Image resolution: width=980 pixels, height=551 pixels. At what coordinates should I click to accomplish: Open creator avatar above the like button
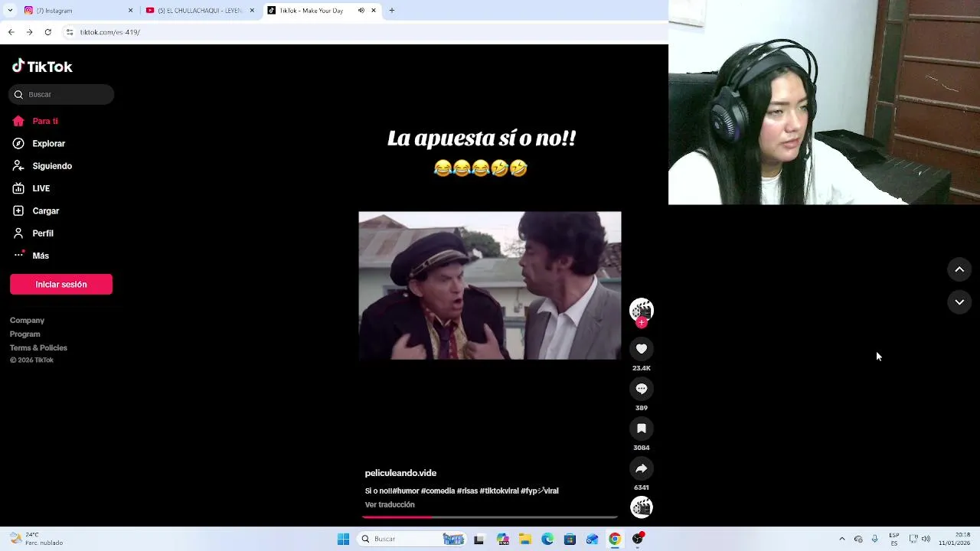(x=642, y=309)
